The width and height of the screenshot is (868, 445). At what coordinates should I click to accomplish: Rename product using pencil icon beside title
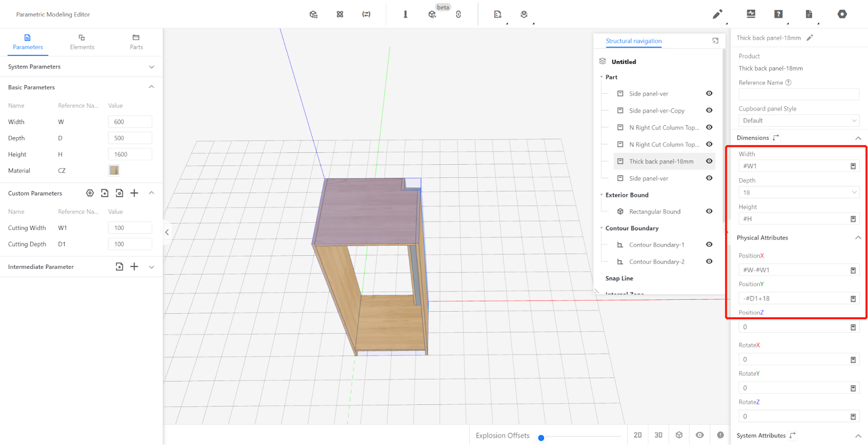[810, 38]
